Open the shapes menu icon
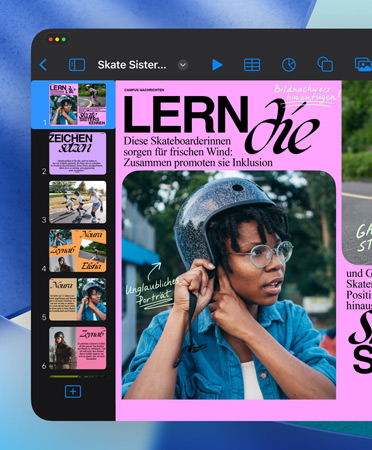 point(325,64)
